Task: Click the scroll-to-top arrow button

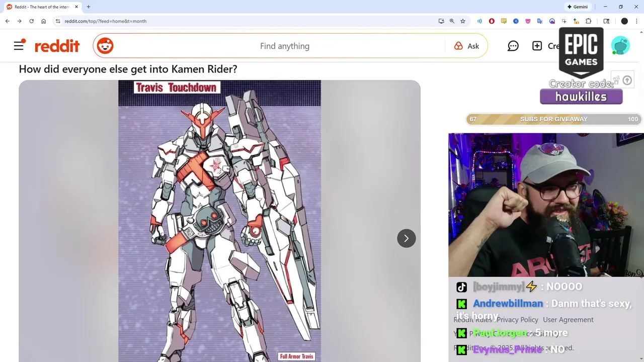Action: click(627, 80)
